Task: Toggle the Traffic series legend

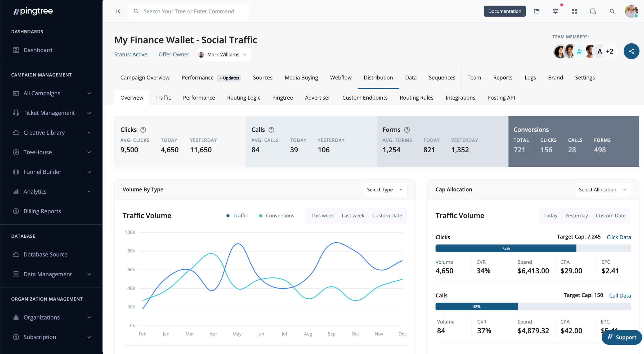Action: [x=237, y=216]
